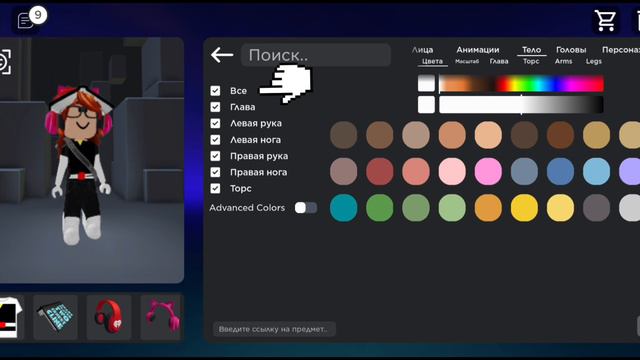Viewport: 640px width, 360px height.
Task: Toggle the Левая рука checkbox
Action: 215,123
